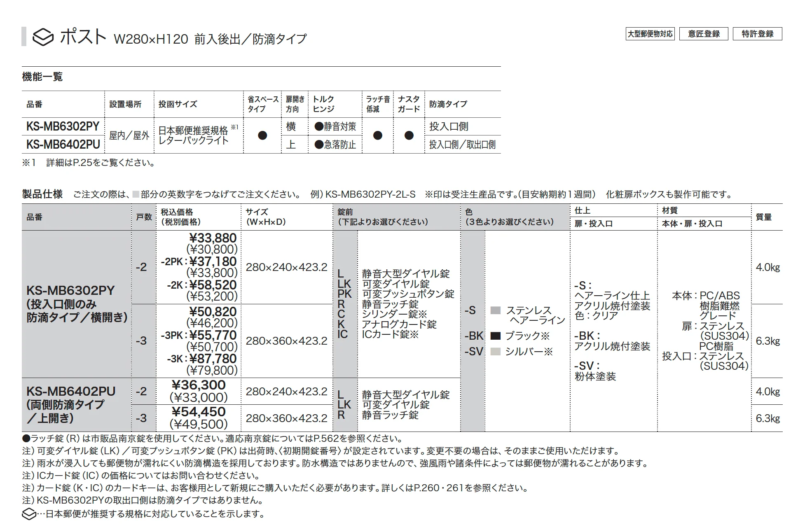Image resolution: width=805 pixels, height=532 pixels.
Task: Click the 大型郵便物対応 badge
Action: 650,34
